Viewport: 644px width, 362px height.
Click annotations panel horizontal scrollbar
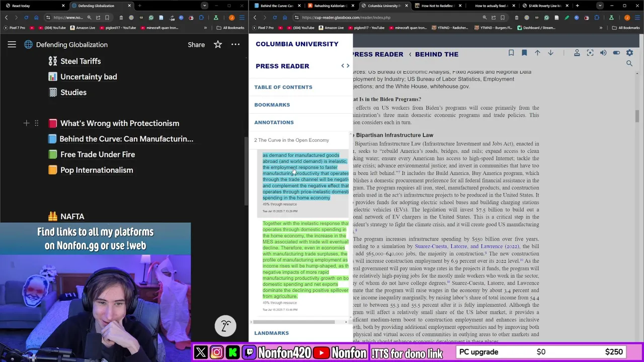(x=294, y=322)
